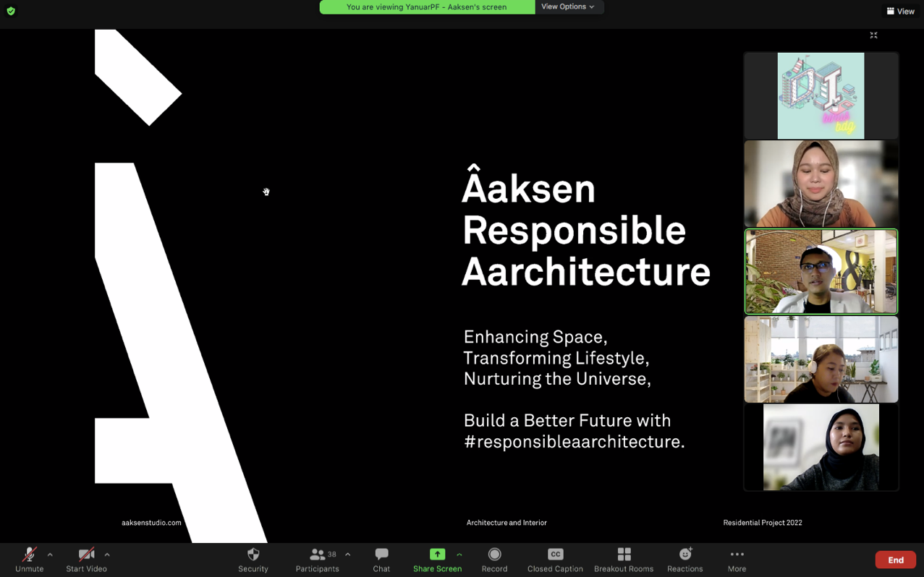
Task: Collapse the video thumbnail strip
Action: pos(873,35)
